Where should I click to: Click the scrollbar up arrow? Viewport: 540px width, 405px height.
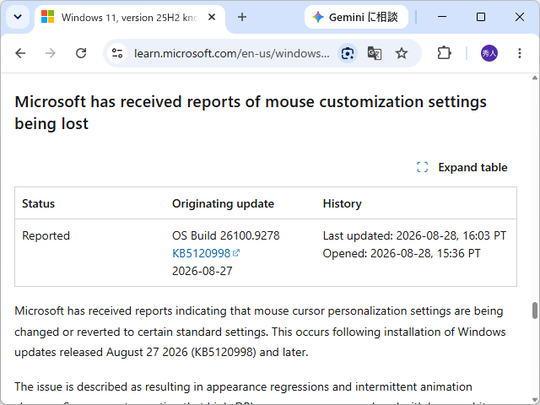pyautogui.click(x=534, y=78)
